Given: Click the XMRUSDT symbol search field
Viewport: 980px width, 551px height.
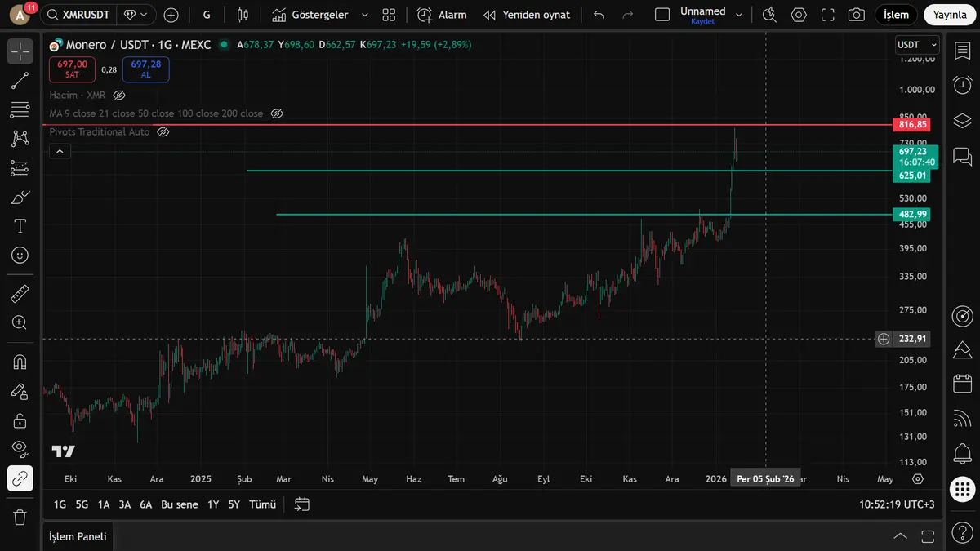Looking at the screenshot, I should [x=78, y=15].
